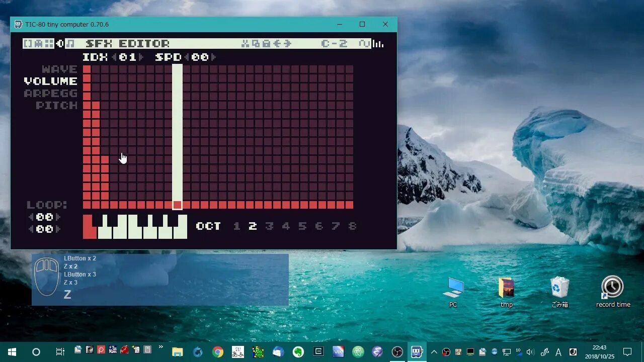The width and height of the screenshot is (644, 362).
Task: Click the copy icon in SFX toolbar
Action: coord(256,44)
